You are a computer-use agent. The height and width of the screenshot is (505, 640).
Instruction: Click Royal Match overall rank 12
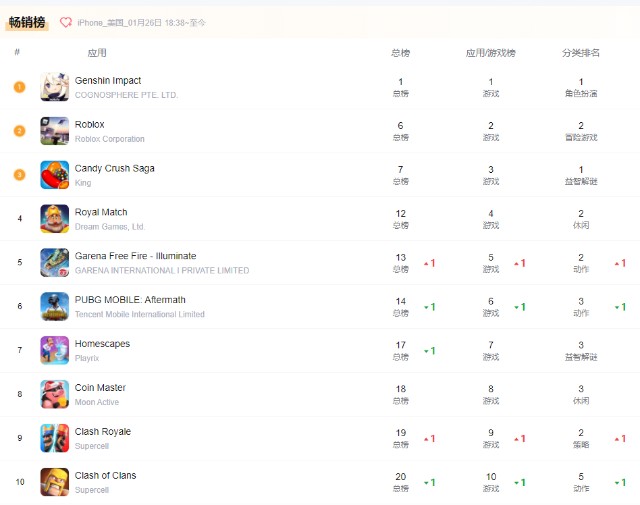(x=400, y=214)
